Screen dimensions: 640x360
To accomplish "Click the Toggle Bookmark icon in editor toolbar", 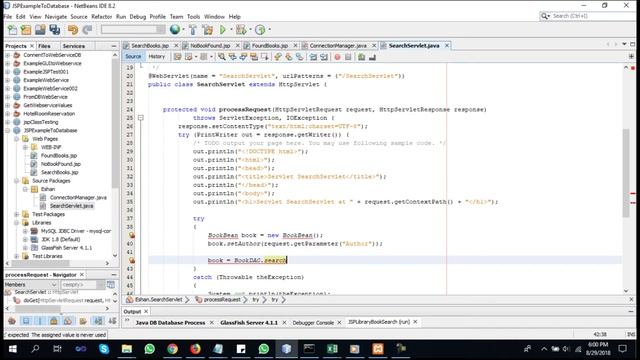I will tap(300, 57).
